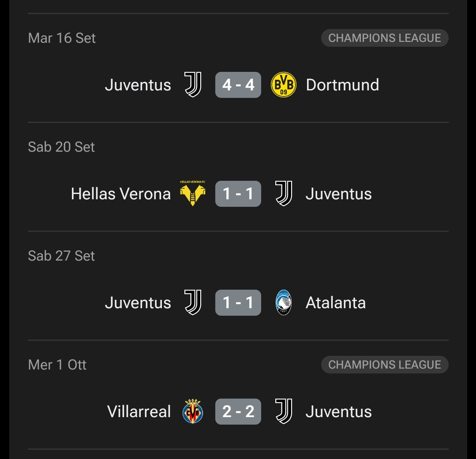Viewport: 476px width, 459px height.
Task: Open the Atalanta 1 - 1 score
Action: coord(238,302)
